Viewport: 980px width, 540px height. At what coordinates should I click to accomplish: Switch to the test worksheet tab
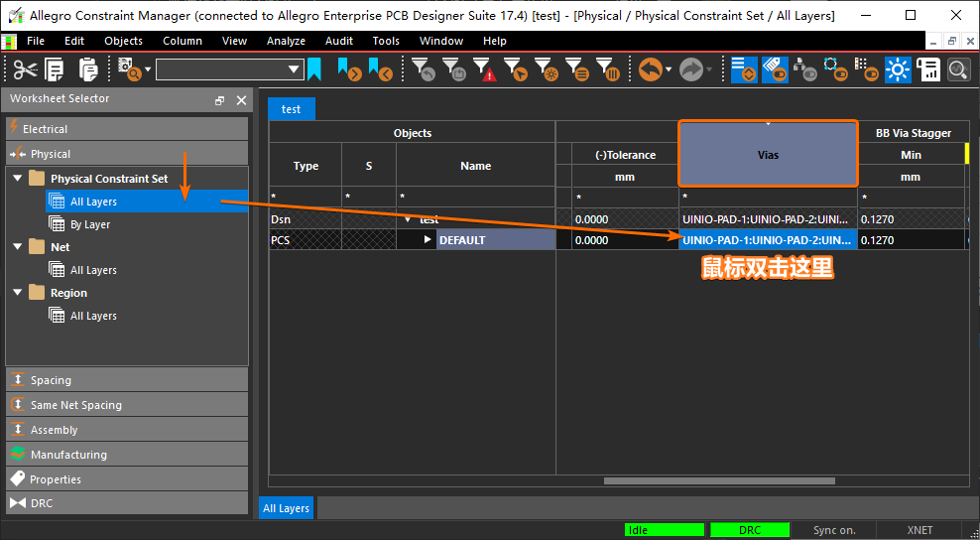click(291, 109)
